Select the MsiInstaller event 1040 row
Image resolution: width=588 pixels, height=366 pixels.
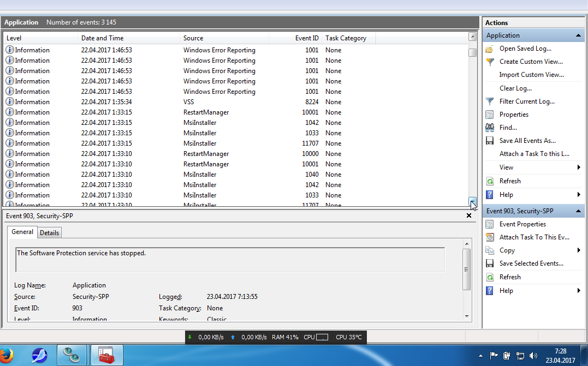[x=235, y=175]
